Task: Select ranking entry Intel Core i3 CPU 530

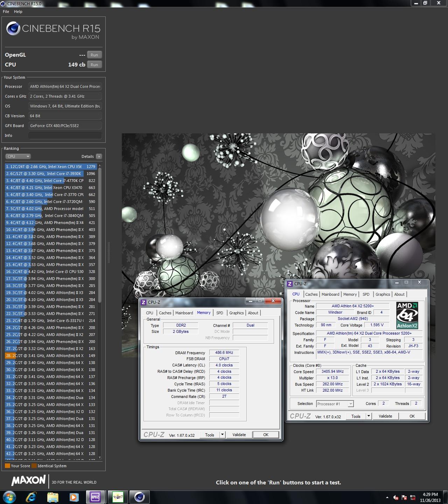Action: [51, 272]
